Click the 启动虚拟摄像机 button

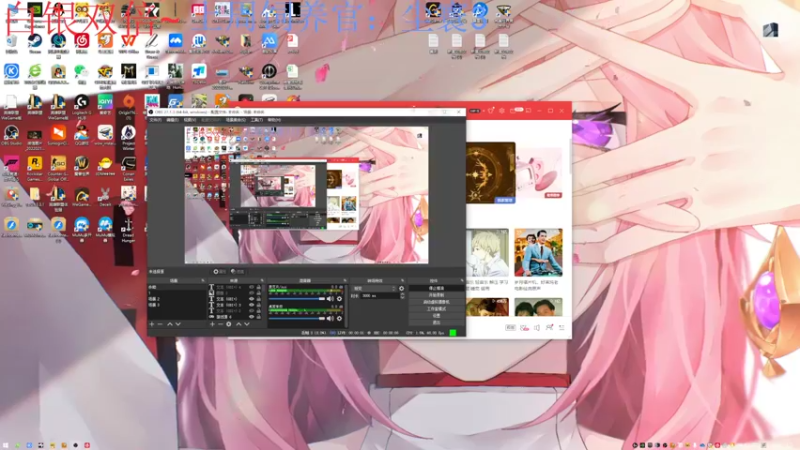pos(436,302)
